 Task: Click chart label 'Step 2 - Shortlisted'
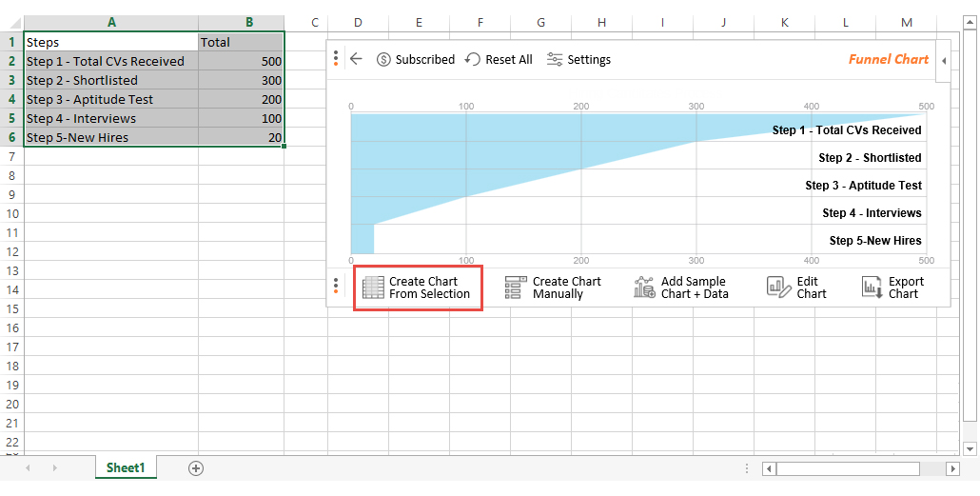(870, 158)
